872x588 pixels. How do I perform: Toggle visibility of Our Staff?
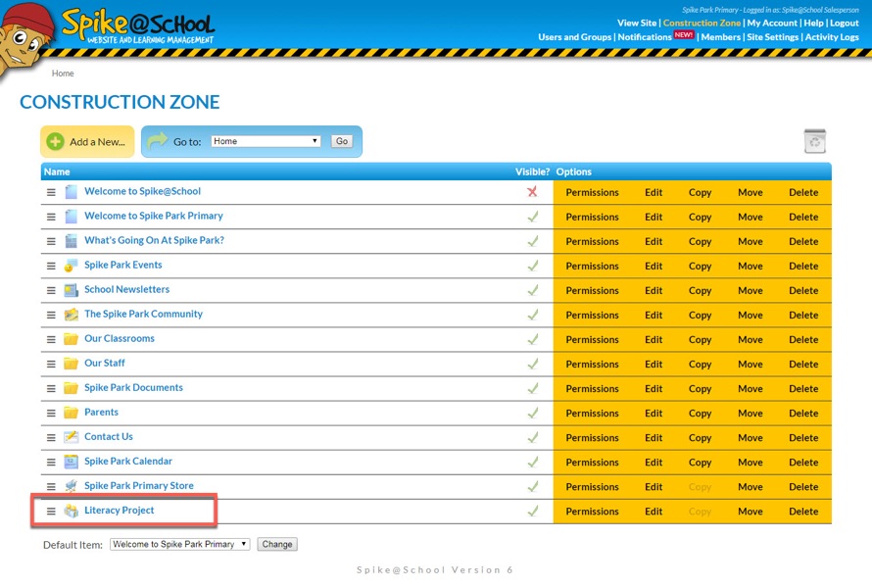(533, 364)
